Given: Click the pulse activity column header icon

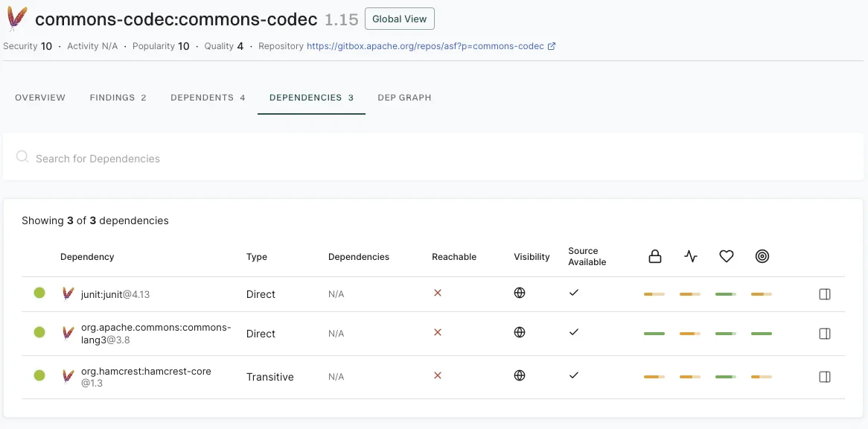Looking at the screenshot, I should coord(690,256).
